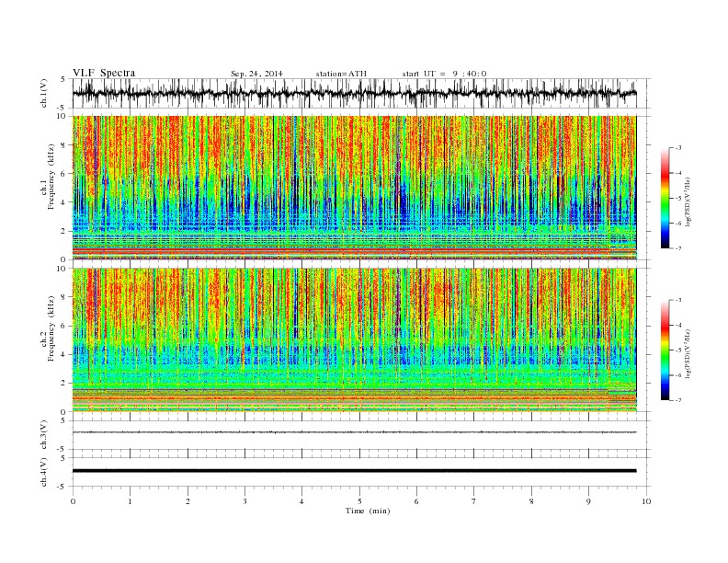This screenshot has height=563, width=728.
Task: Click the date text "Sep. 24, 2014"
Action: point(256,74)
